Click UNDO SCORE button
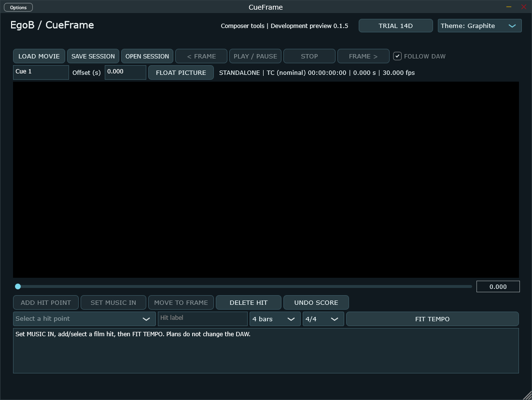This screenshot has height=400, width=532. click(x=316, y=302)
